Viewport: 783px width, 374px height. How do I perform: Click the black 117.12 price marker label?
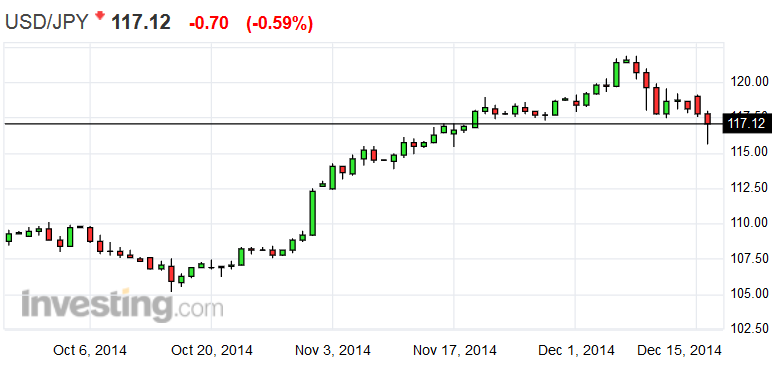[x=747, y=123]
